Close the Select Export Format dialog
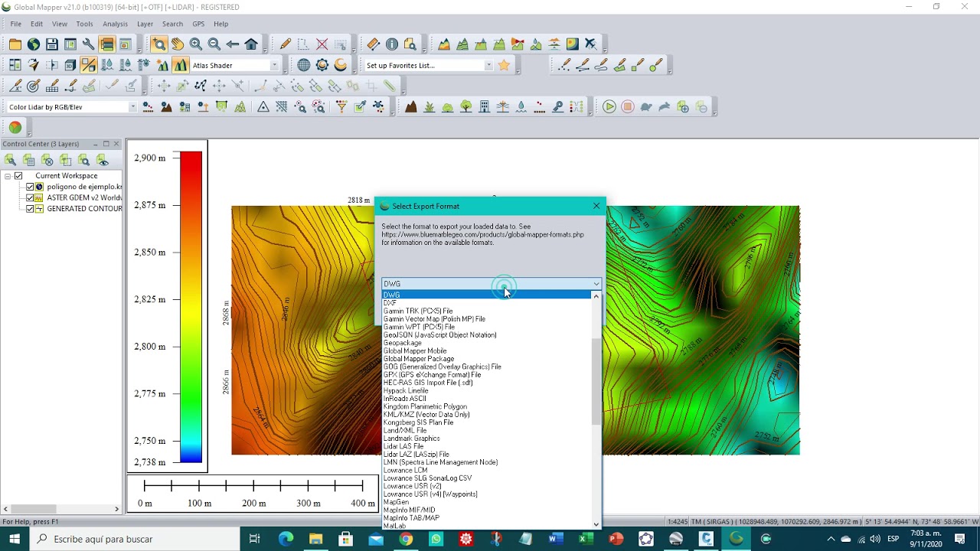The image size is (980, 551). coord(596,206)
